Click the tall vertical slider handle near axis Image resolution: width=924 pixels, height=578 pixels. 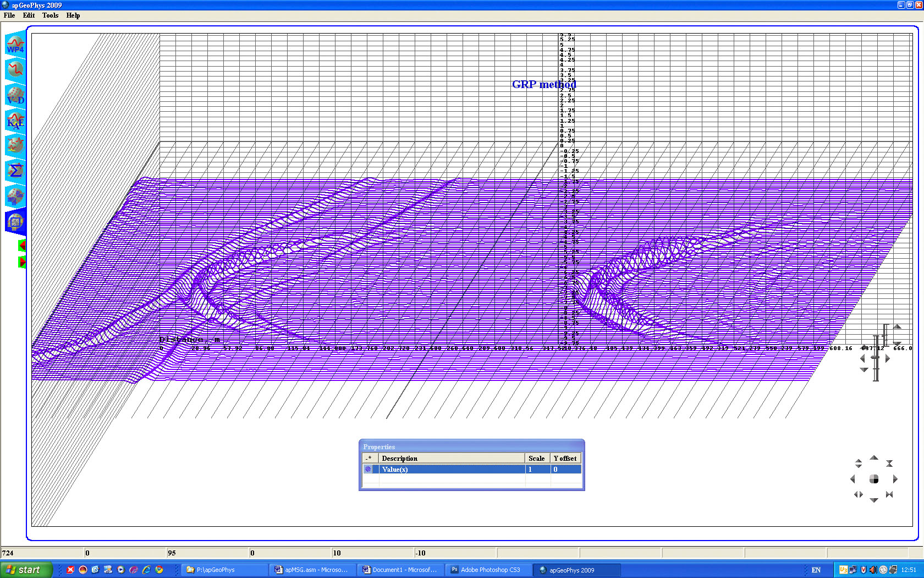coord(876,358)
